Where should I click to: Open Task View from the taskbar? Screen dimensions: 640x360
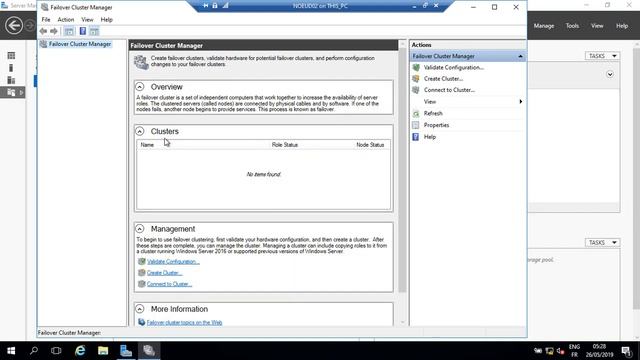click(56, 351)
